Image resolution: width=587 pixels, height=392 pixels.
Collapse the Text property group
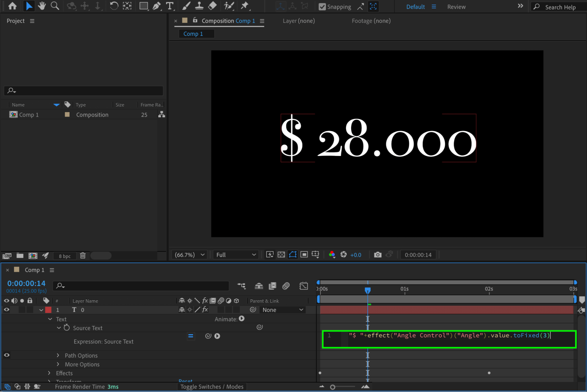click(x=50, y=319)
